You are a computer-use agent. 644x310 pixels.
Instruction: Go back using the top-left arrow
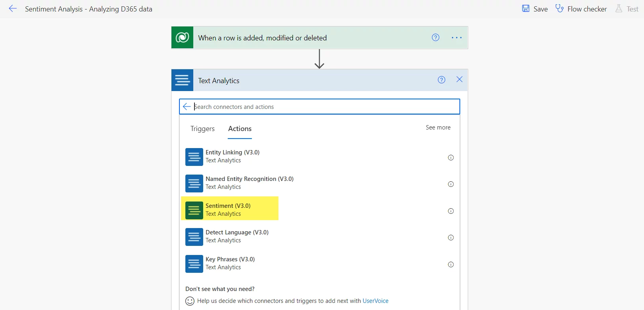13,9
